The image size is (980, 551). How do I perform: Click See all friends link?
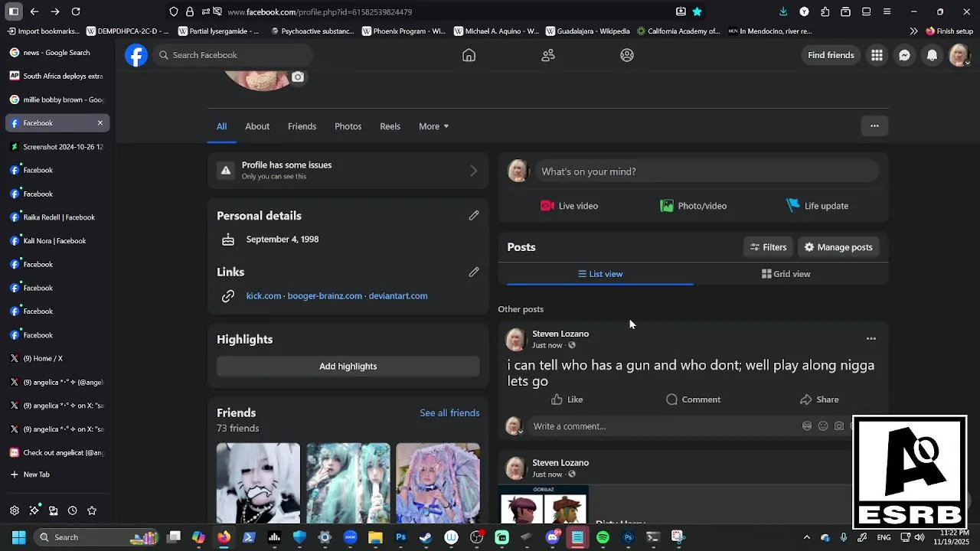[449, 413]
